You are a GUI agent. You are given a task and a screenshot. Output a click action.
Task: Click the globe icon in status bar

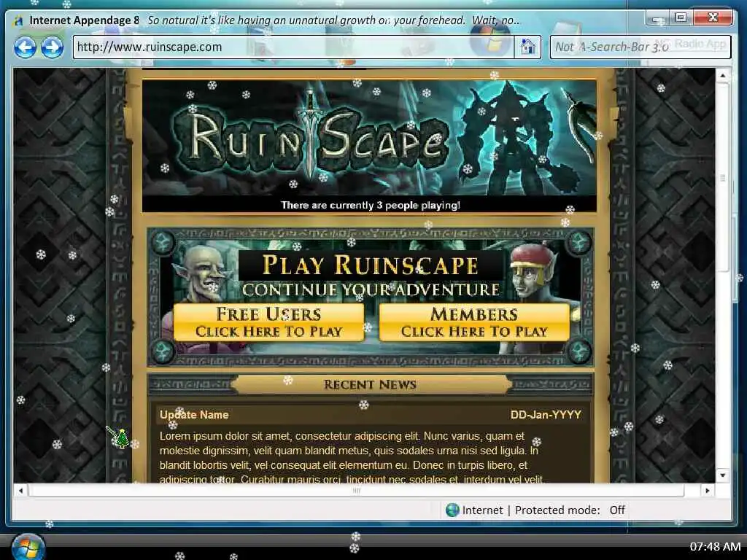pyautogui.click(x=452, y=510)
